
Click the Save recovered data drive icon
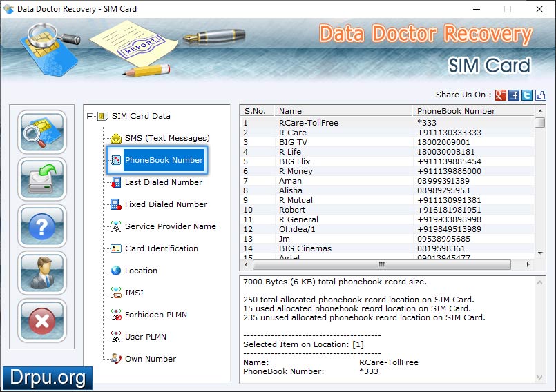click(x=42, y=179)
